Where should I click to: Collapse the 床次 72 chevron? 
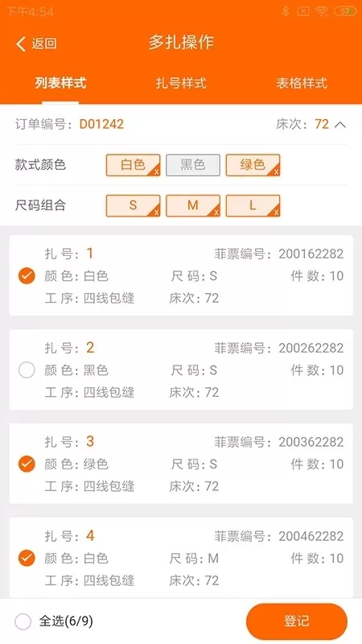(340, 124)
